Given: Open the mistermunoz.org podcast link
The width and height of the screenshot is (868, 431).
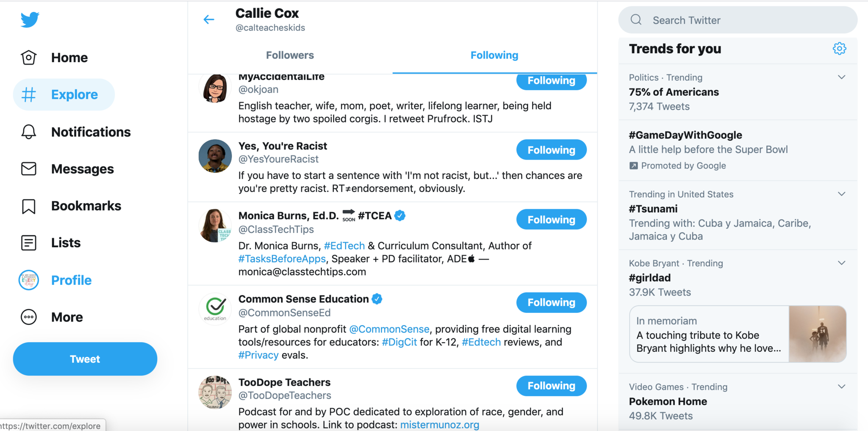Looking at the screenshot, I should 440,425.
